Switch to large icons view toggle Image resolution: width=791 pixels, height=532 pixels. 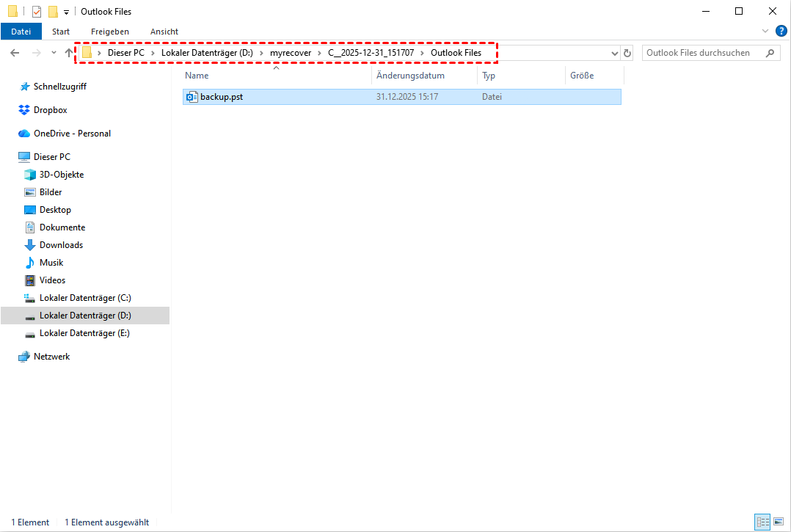click(779, 522)
